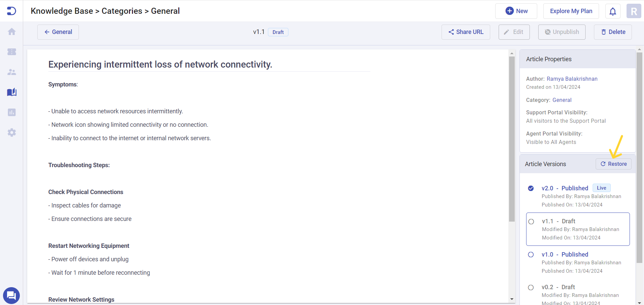This screenshot has width=644, height=305.
Task: Open the Home icon in sidebar
Action: (12, 32)
